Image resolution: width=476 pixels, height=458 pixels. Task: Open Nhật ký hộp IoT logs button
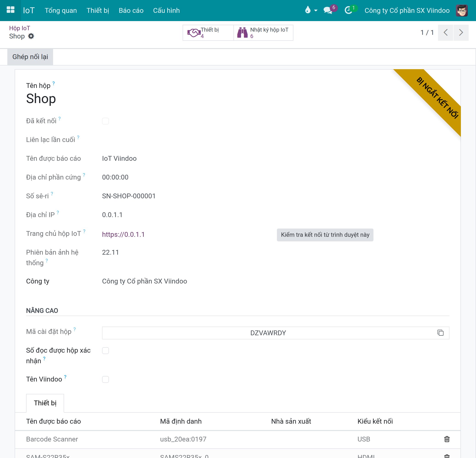[x=263, y=33]
